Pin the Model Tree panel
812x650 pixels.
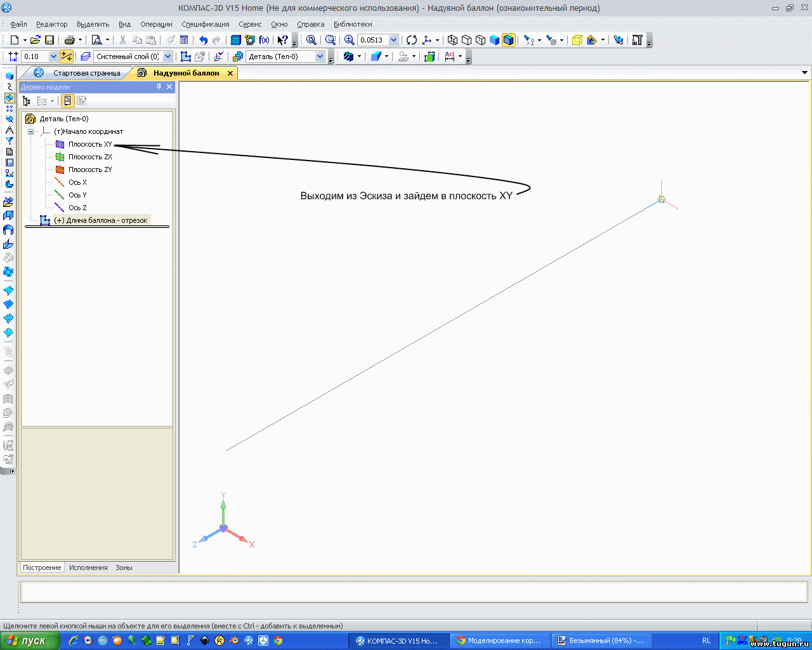coord(159,87)
